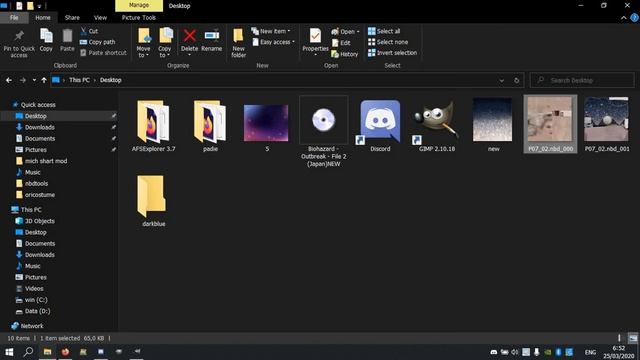This screenshot has width=640, height=360.
Task: Click the Search Desktop field
Action: [x=582, y=80]
